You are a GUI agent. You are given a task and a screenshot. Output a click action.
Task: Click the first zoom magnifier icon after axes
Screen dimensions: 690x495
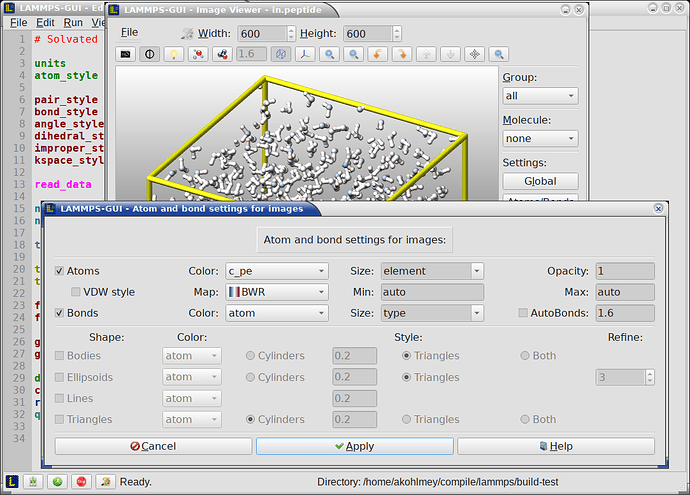(x=329, y=54)
